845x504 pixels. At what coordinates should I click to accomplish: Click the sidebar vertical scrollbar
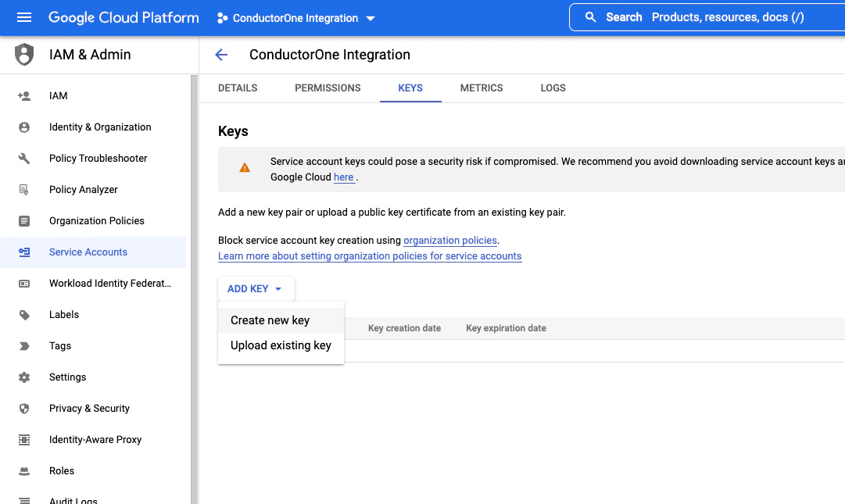[x=194, y=289]
